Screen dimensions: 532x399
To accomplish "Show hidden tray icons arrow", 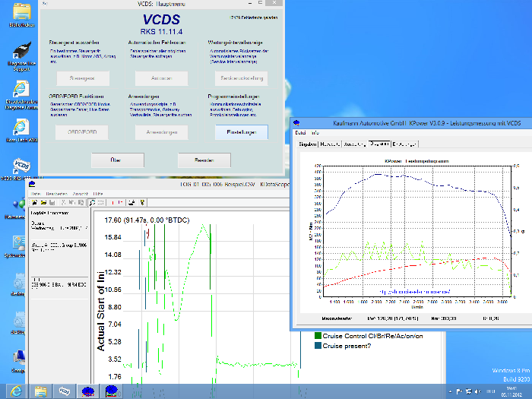I will click(x=450, y=391).
